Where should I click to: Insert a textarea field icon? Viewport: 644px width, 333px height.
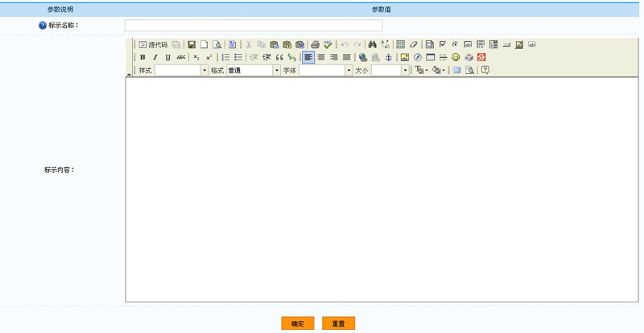481,45
